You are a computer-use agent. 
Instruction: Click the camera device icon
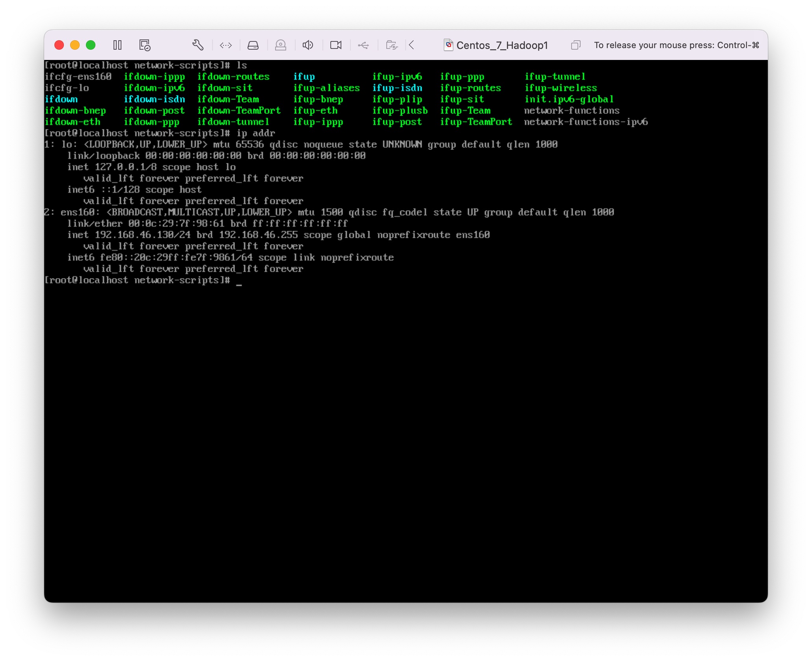pyautogui.click(x=336, y=45)
